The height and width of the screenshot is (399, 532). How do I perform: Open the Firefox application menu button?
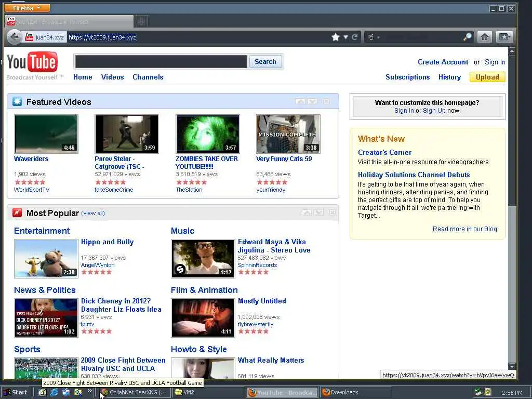click(27, 8)
